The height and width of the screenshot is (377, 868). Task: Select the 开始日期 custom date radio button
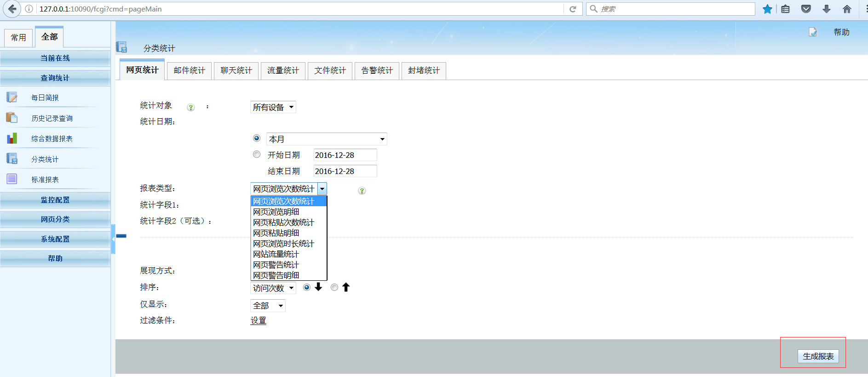257,155
